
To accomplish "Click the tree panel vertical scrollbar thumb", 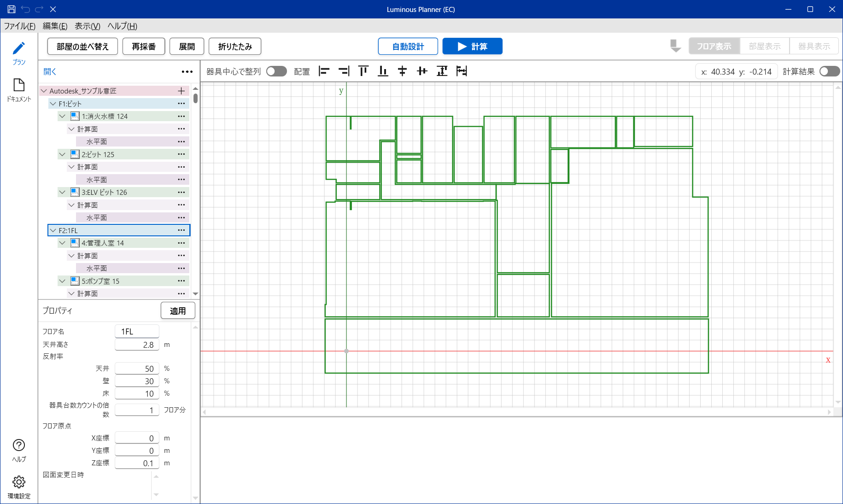I will (196, 98).
